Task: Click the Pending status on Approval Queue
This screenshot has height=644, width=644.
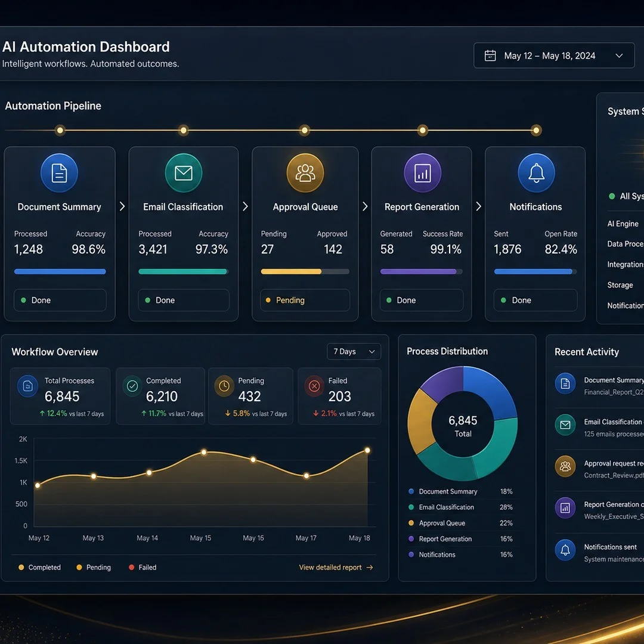Action: coord(305,300)
